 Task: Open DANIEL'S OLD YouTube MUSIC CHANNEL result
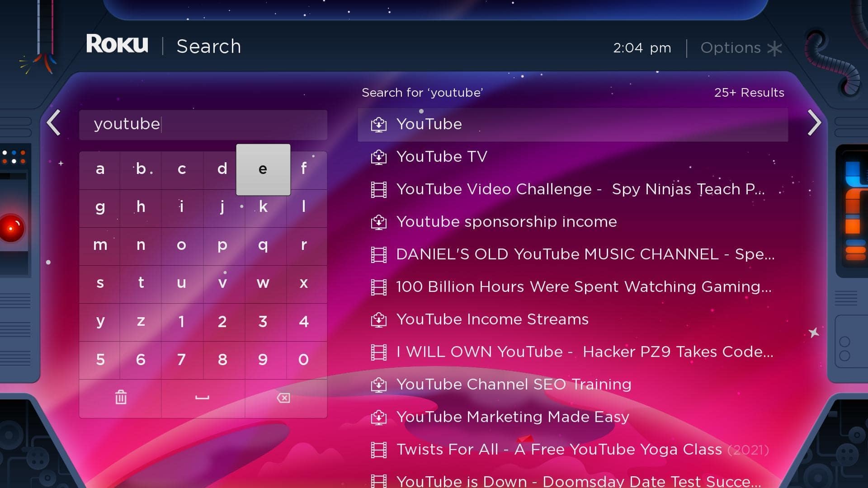coord(573,254)
